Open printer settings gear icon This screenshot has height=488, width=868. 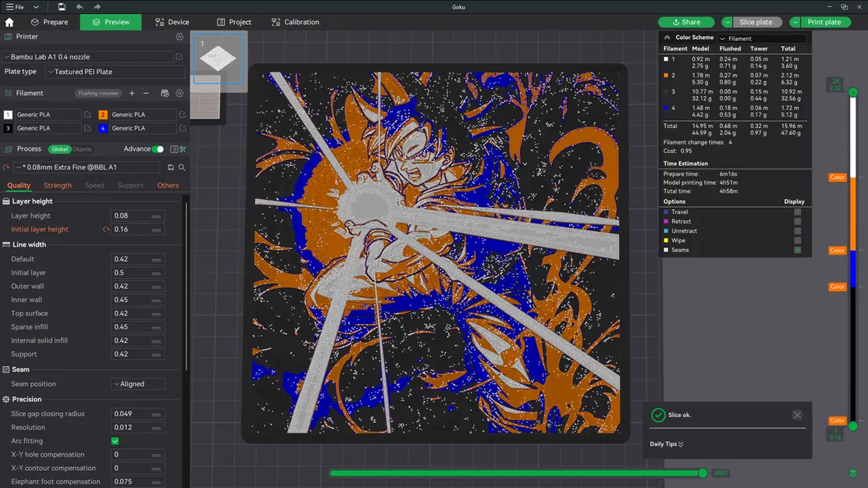(180, 37)
